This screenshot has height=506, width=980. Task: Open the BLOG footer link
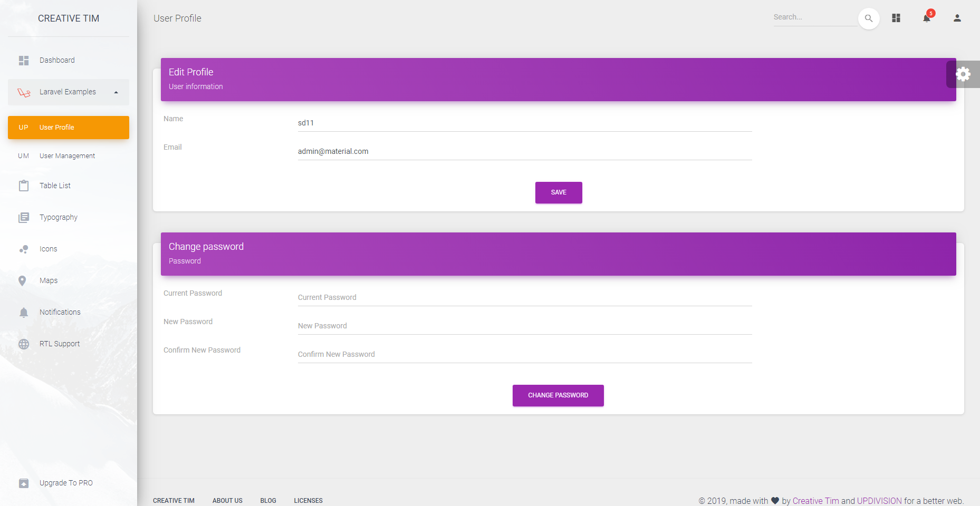pos(268,501)
